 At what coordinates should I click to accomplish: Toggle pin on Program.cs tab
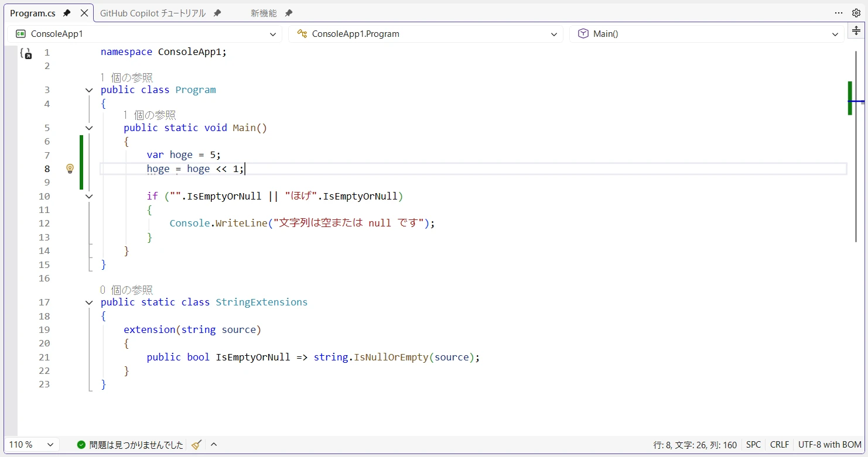(67, 13)
